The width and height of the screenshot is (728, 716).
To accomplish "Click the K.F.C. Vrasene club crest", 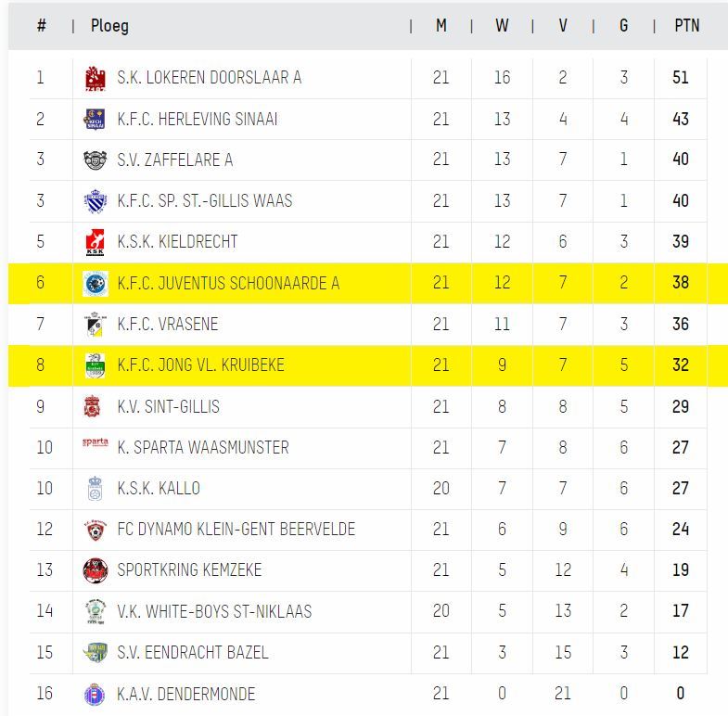I will click(x=95, y=325).
